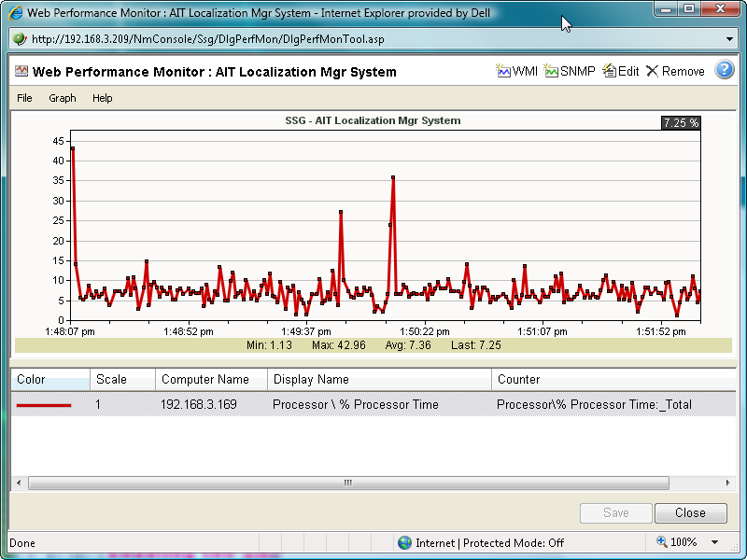Expand the Graph menu
747x560 pixels.
click(x=62, y=98)
